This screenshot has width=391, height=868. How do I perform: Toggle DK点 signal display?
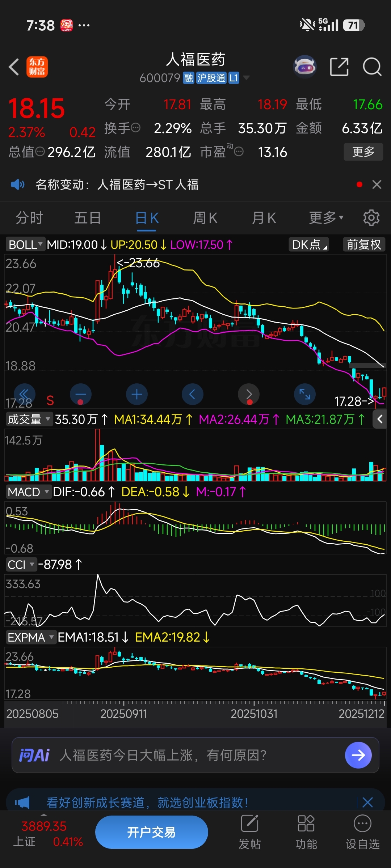coord(308,244)
